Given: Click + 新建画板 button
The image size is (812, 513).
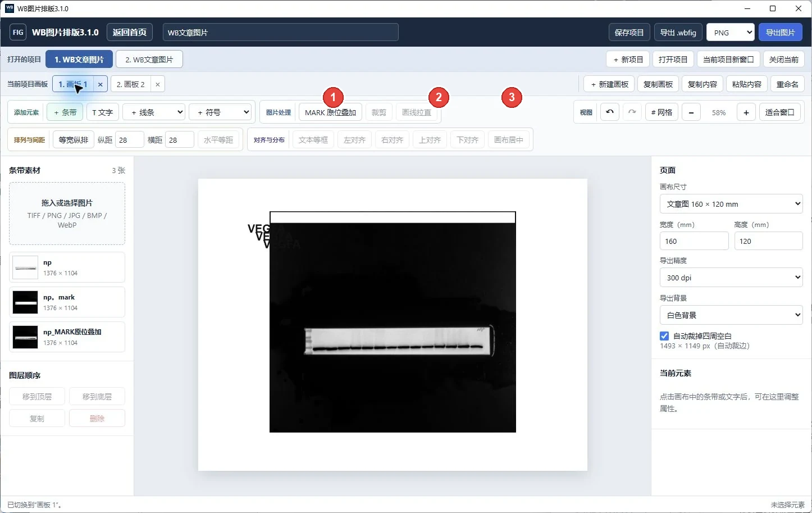Looking at the screenshot, I should click(609, 84).
